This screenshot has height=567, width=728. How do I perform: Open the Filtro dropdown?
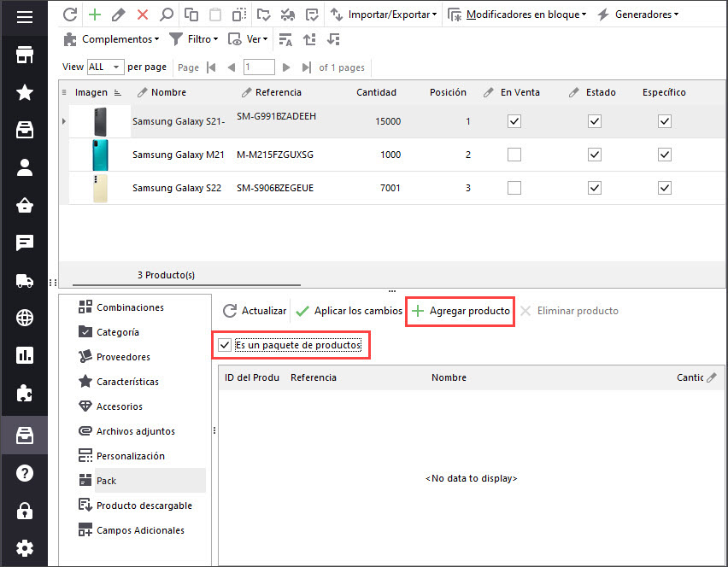pos(194,39)
